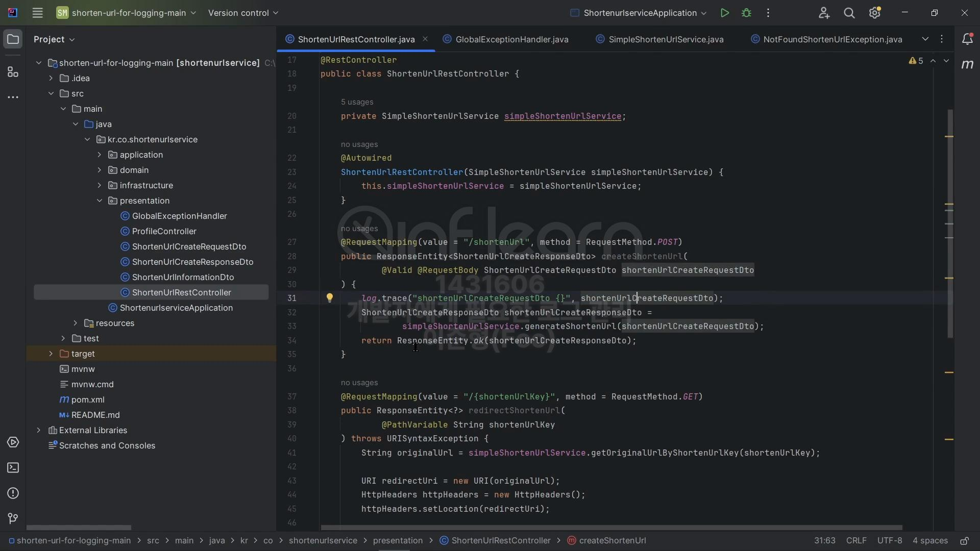Open the Notifications bell panel
Screen dimensions: 980x551
pos(967,39)
